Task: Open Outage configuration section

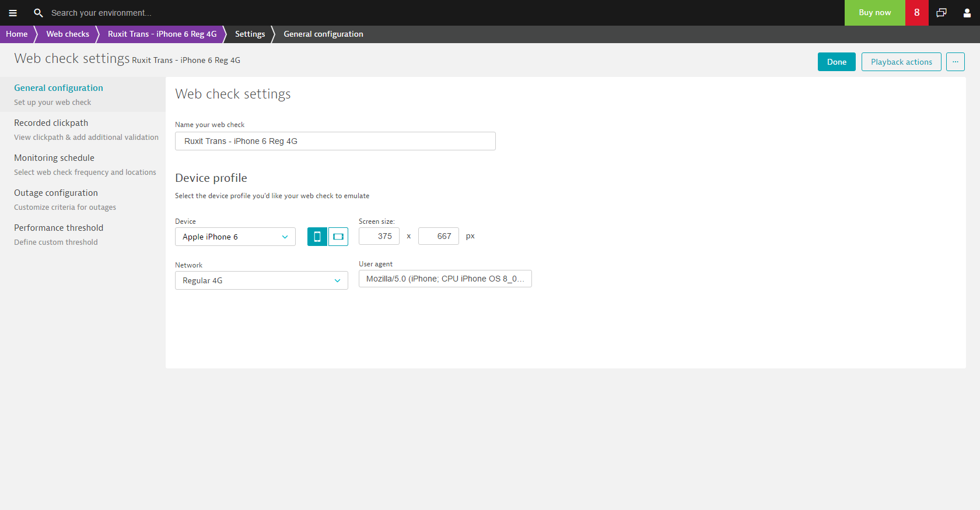Action: point(83,199)
